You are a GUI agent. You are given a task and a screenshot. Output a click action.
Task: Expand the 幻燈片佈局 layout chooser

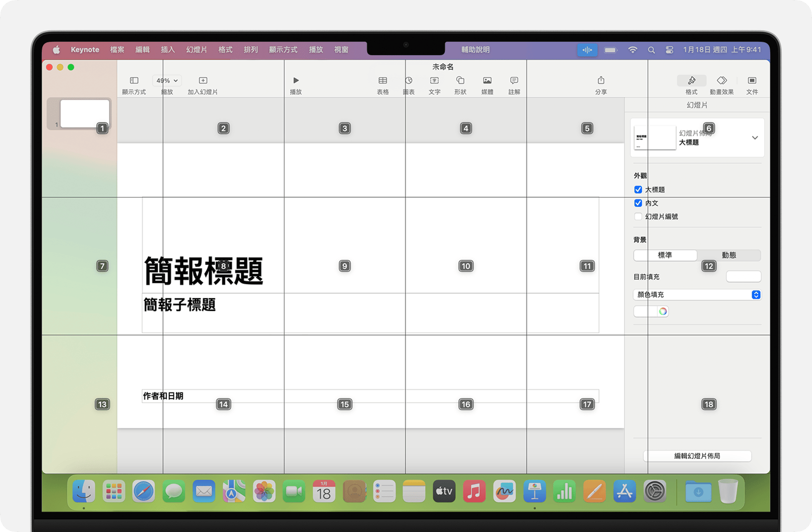755,138
